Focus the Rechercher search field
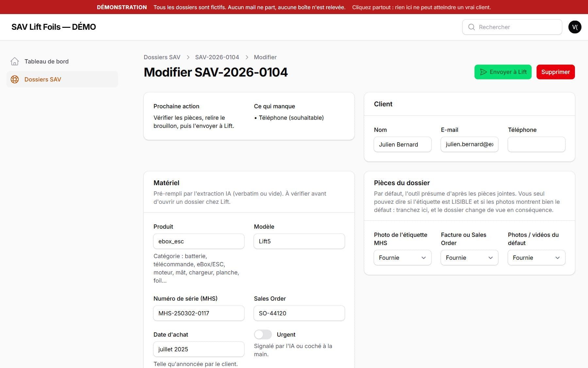Viewport: 588px width, 368px height. [x=512, y=27]
